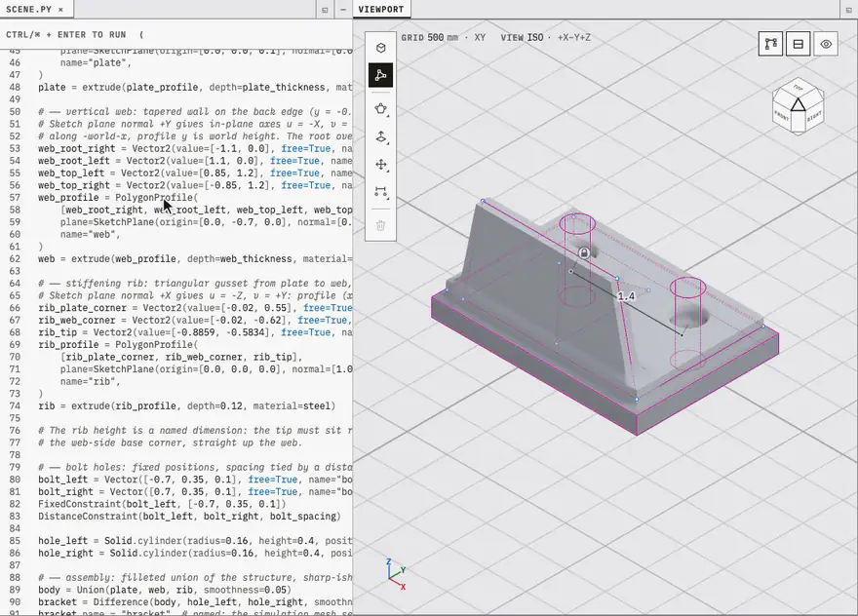The height and width of the screenshot is (616, 858).
Task: Click 'free=True' on web_root_right line 53
Action: 306,149
